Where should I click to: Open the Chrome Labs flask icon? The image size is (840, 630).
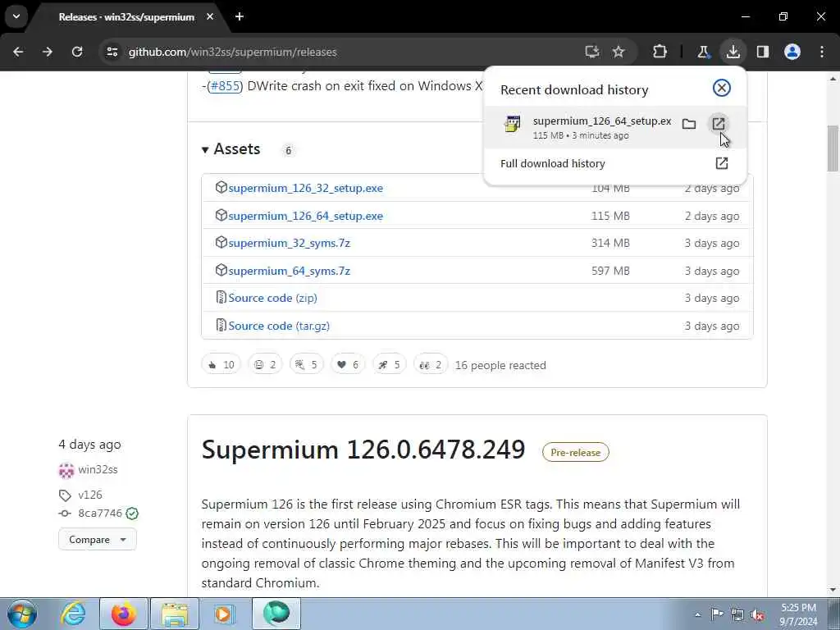[703, 52]
